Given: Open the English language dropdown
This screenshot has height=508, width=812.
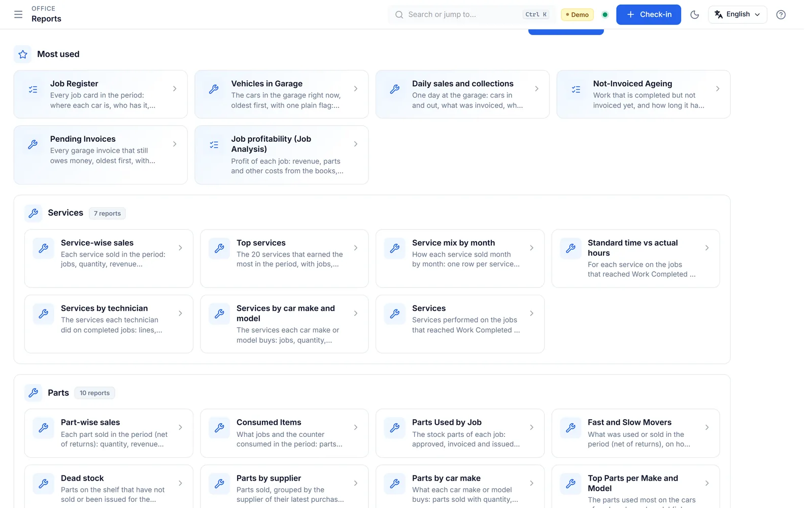Looking at the screenshot, I should pyautogui.click(x=737, y=14).
